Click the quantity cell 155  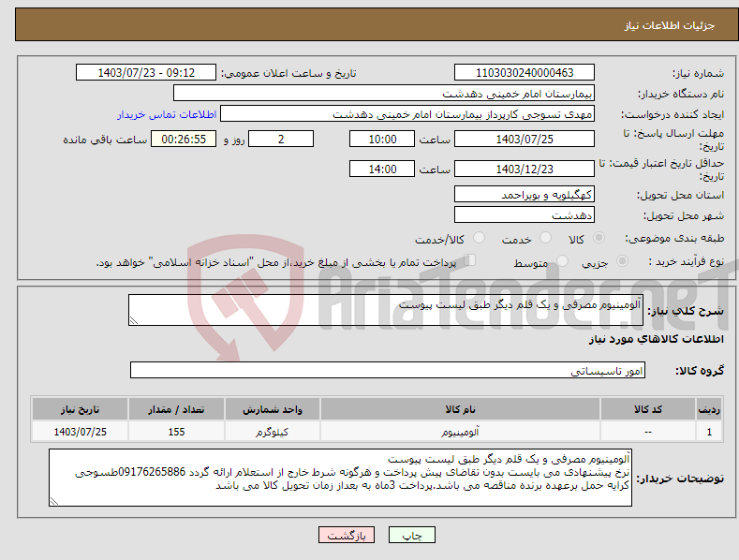(x=176, y=432)
